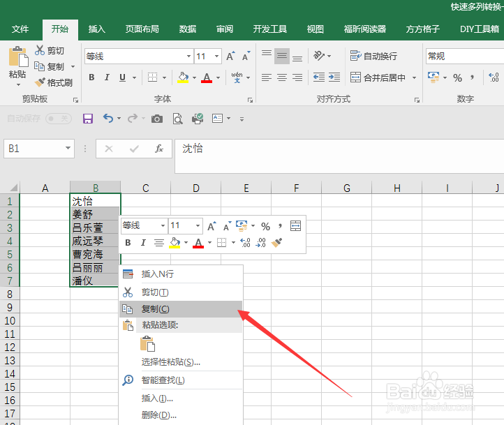Viewport: 504px width, 425px height.
Task: Click the text orientation icon
Action: point(319,56)
